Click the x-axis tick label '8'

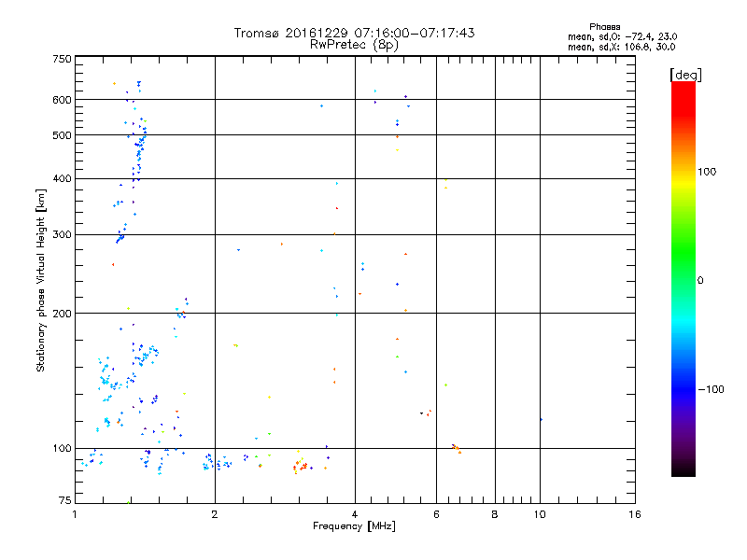click(495, 514)
